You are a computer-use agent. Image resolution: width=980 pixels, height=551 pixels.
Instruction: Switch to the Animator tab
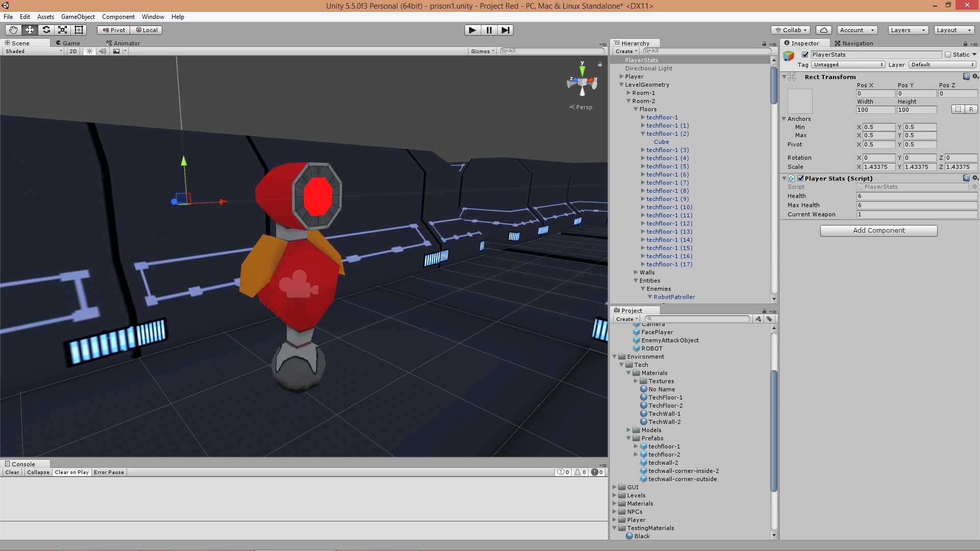pos(123,43)
